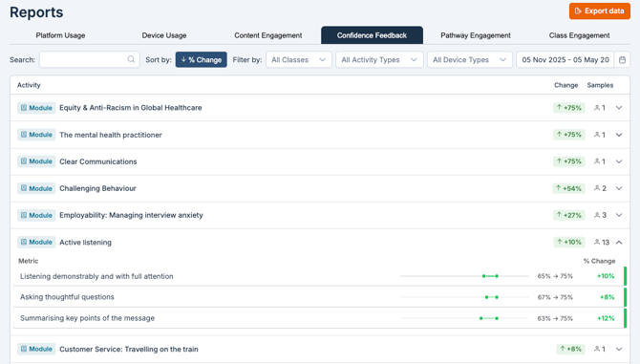Click the search magnifier icon
The width and height of the screenshot is (640, 364).
[131, 59]
